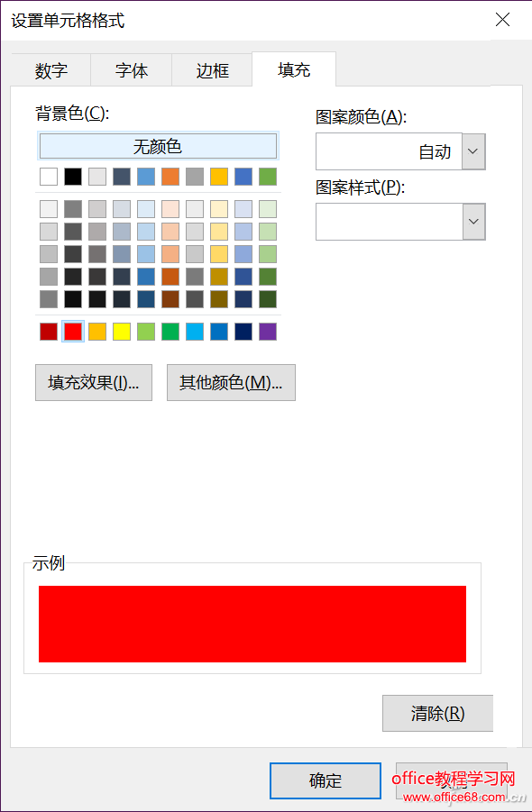Pick the bright red standard color swatch
The image size is (532, 812).
coord(73,332)
